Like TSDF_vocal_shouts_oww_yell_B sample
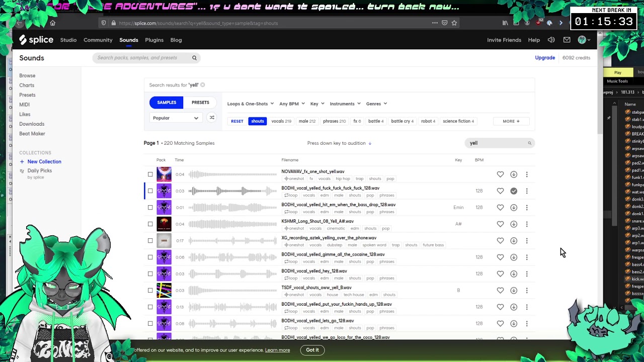This screenshot has height=362, width=644. (500, 290)
